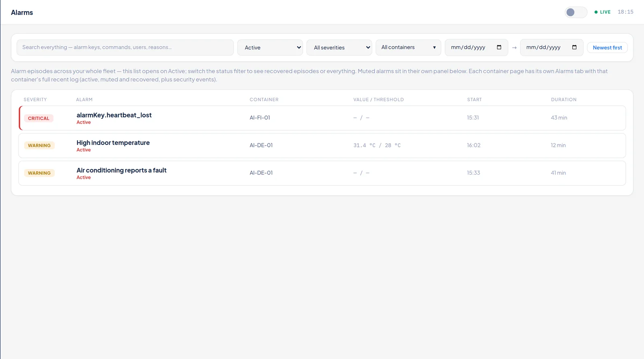Image resolution: width=644 pixels, height=359 pixels.
Task: Focus the alarm search input field
Action: (125, 47)
